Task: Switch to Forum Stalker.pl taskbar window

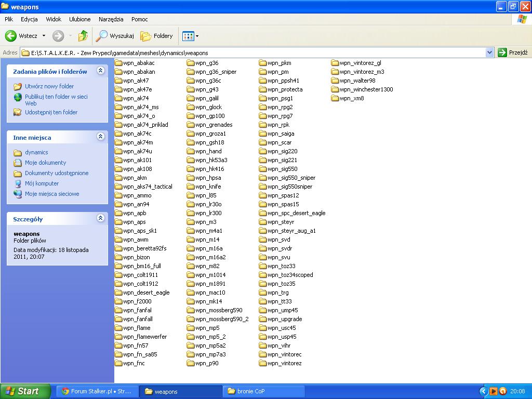Action: coord(97,391)
